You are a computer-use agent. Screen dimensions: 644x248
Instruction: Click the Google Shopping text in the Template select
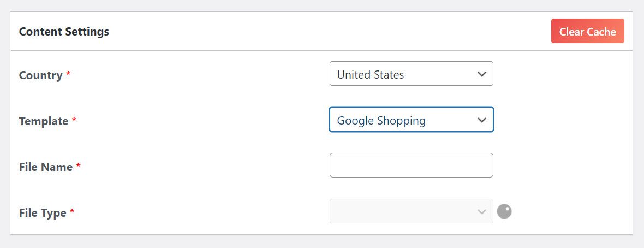(381, 121)
